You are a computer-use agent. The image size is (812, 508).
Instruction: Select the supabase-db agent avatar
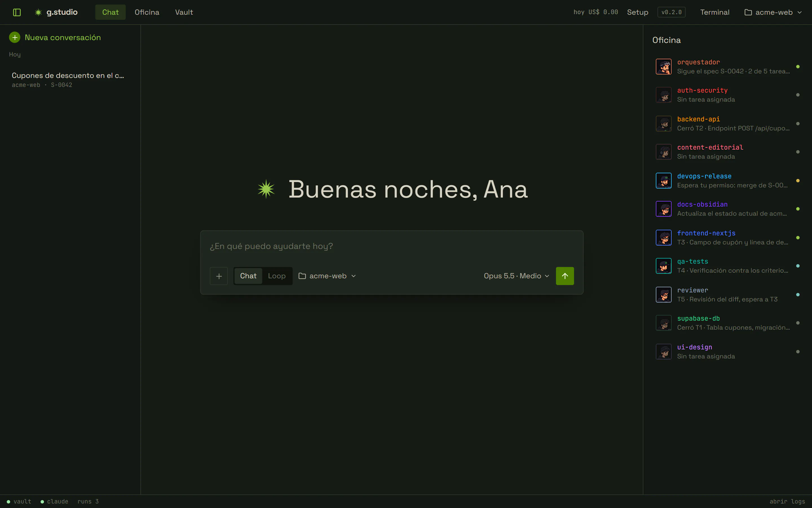[x=663, y=323]
